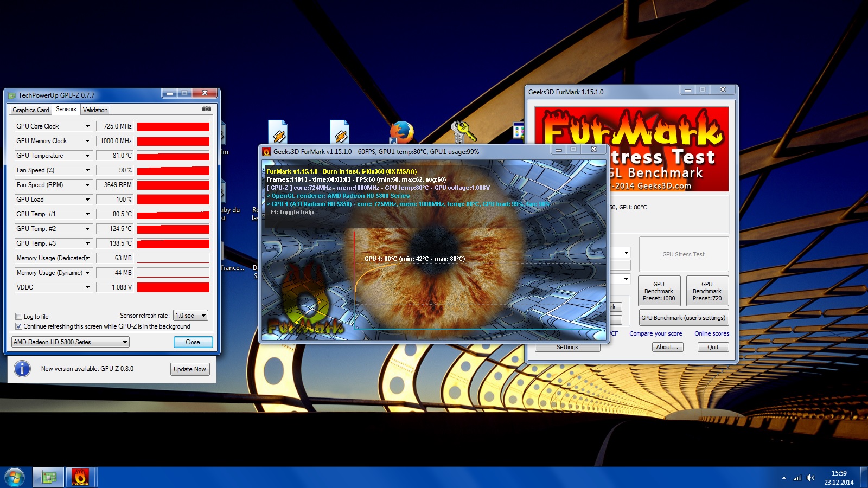Click the GPU Core Clock red graph bar
The image size is (868, 488).
(173, 126)
